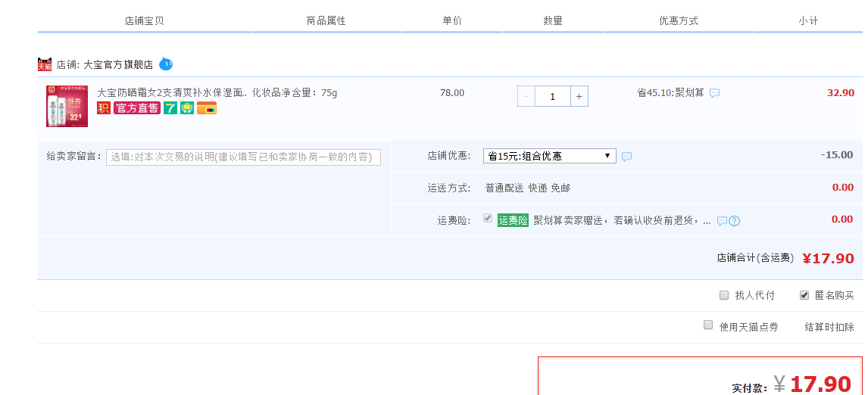Click the subtotal 32.90

point(840,92)
